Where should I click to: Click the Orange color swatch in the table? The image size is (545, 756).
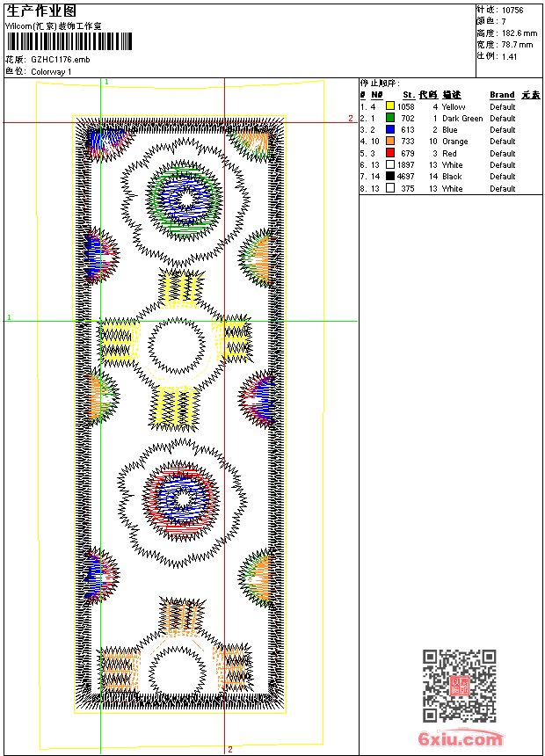tap(390, 141)
